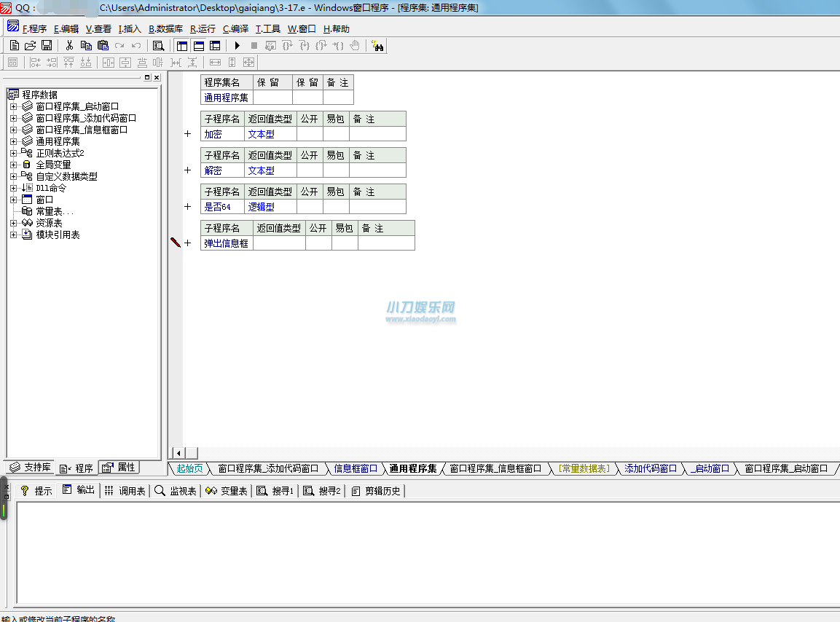Switch to the 支持库 panel tab
The width and height of the screenshot is (840, 622).
tap(30, 468)
